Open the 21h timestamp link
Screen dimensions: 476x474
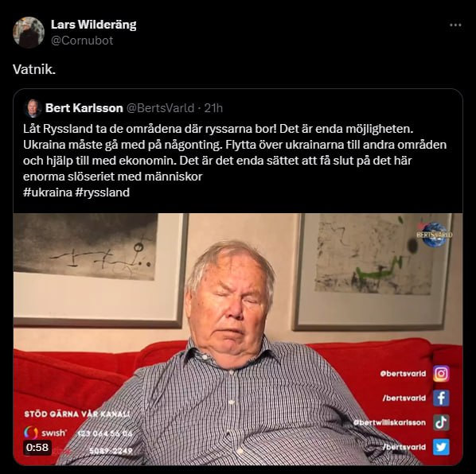213,108
